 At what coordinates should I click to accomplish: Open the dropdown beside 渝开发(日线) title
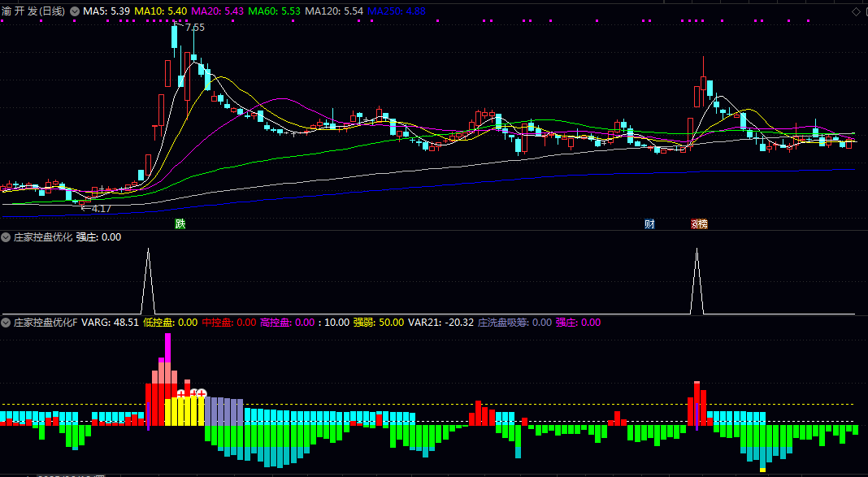tap(76, 11)
